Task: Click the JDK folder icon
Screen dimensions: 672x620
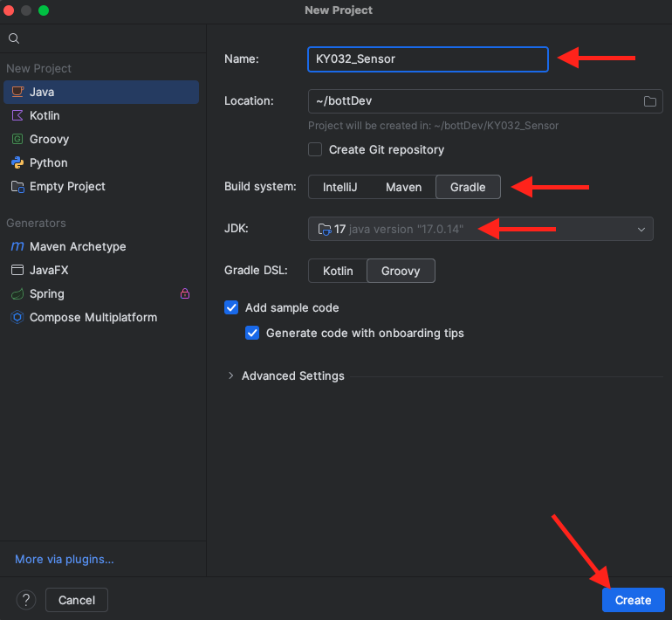Action: coord(325,230)
